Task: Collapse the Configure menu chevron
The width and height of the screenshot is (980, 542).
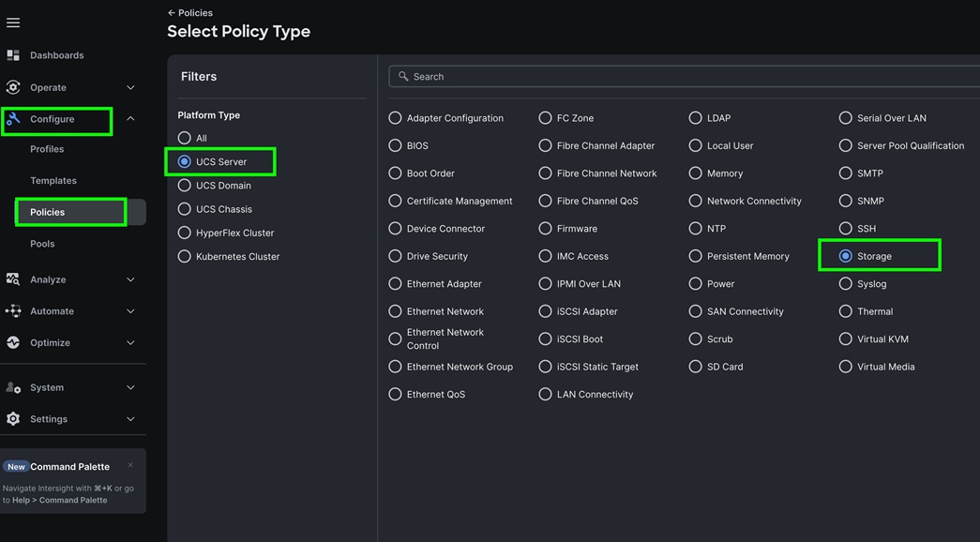Action: coord(130,118)
